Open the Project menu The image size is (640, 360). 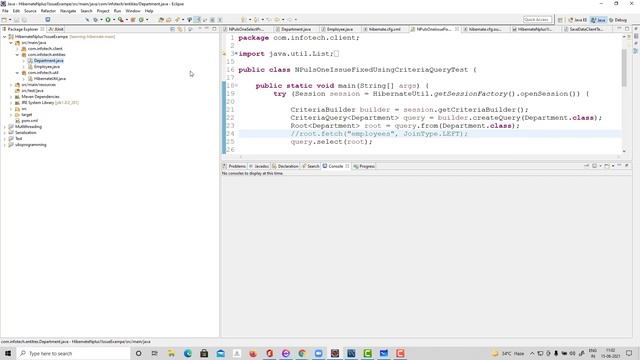[103, 11]
